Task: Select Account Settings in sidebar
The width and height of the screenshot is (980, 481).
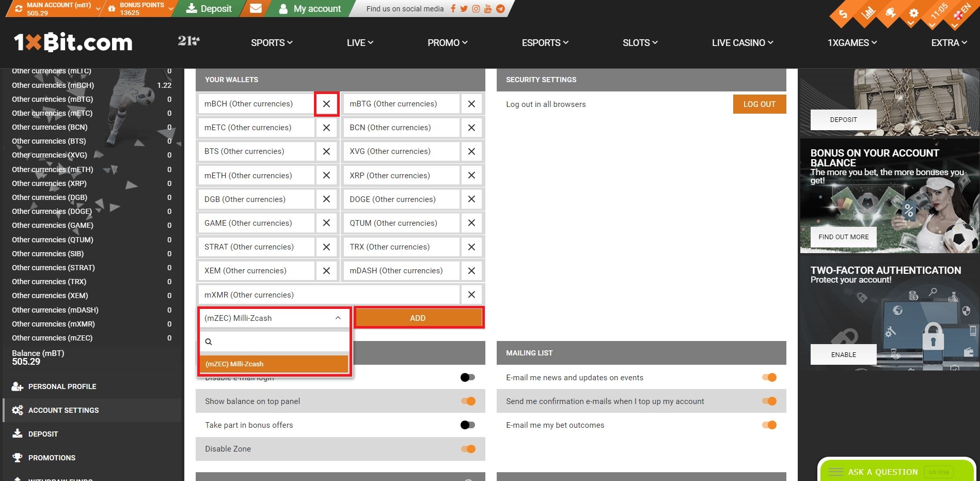Action: (92, 410)
